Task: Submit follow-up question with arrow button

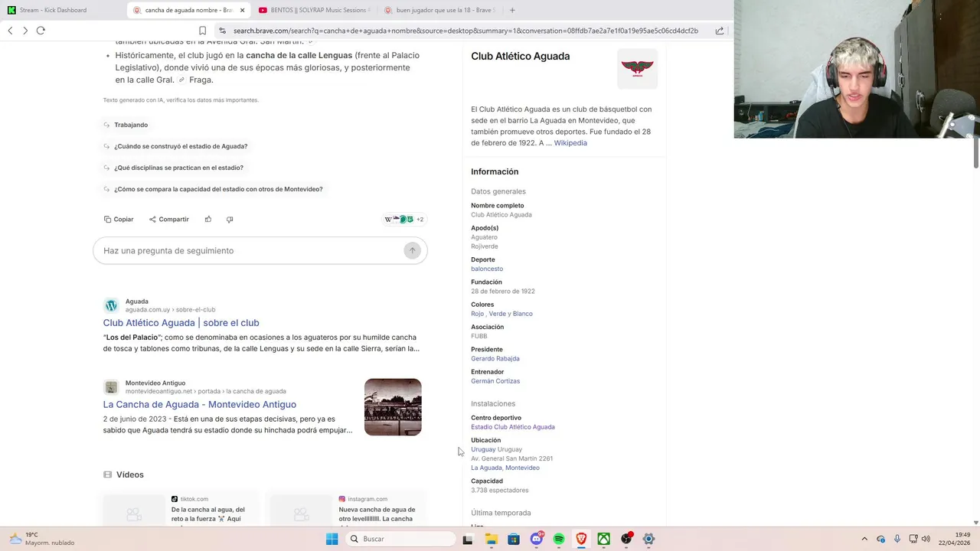Action: click(x=412, y=250)
